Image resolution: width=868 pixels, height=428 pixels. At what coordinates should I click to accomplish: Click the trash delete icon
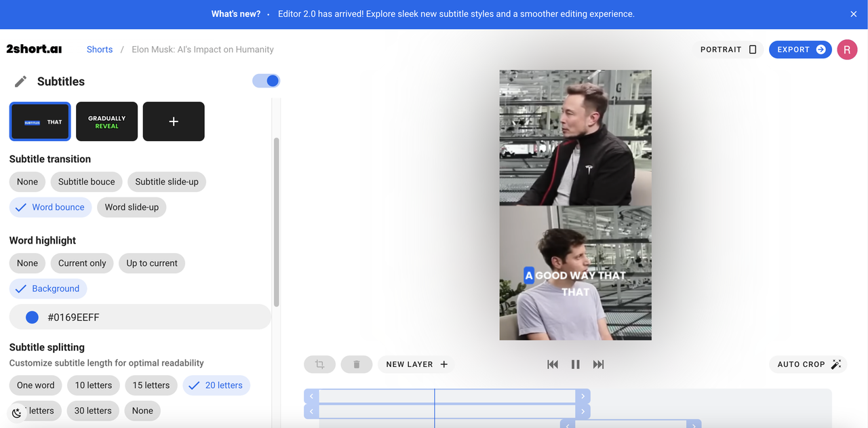356,364
